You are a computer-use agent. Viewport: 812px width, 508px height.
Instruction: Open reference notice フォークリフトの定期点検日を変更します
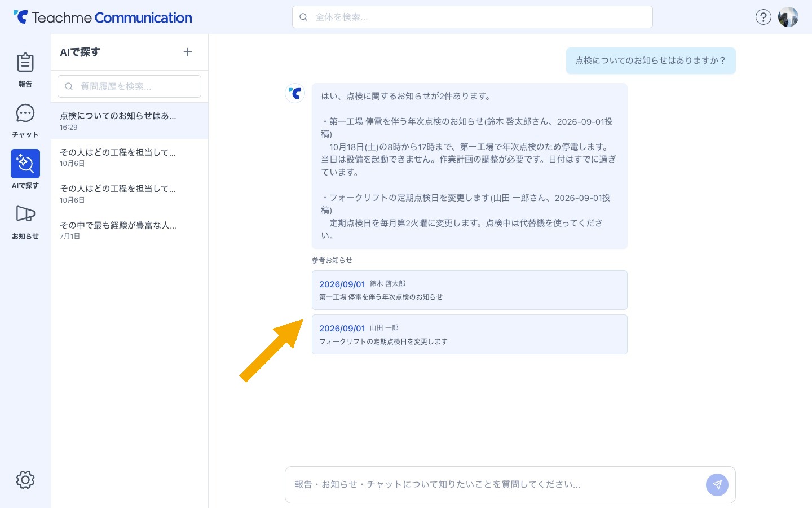tap(470, 335)
